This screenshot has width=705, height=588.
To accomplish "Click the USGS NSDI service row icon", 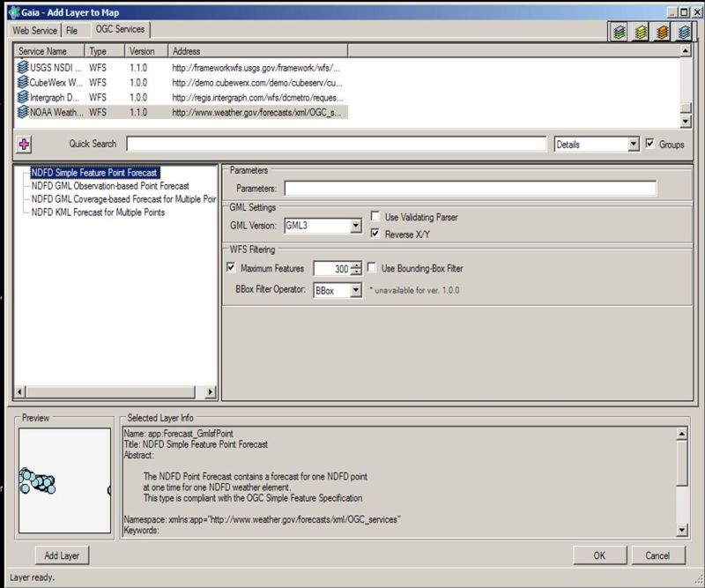I will pos(23,67).
